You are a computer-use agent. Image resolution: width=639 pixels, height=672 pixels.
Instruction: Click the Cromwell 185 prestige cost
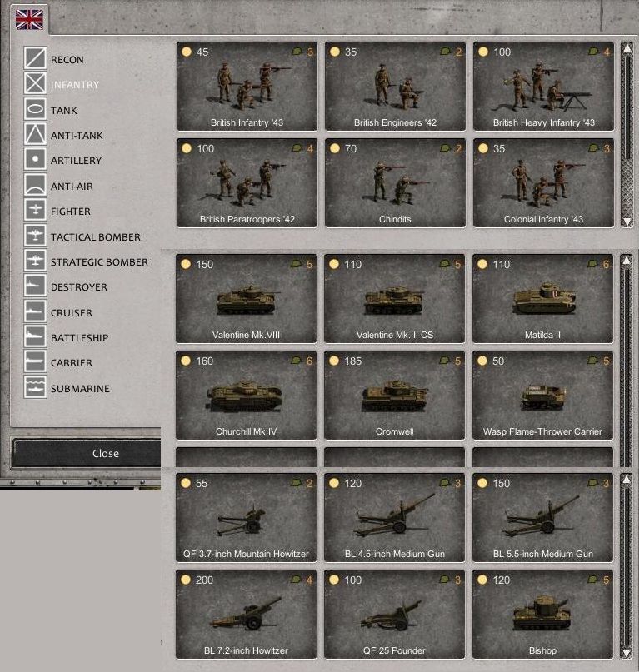[x=353, y=361]
